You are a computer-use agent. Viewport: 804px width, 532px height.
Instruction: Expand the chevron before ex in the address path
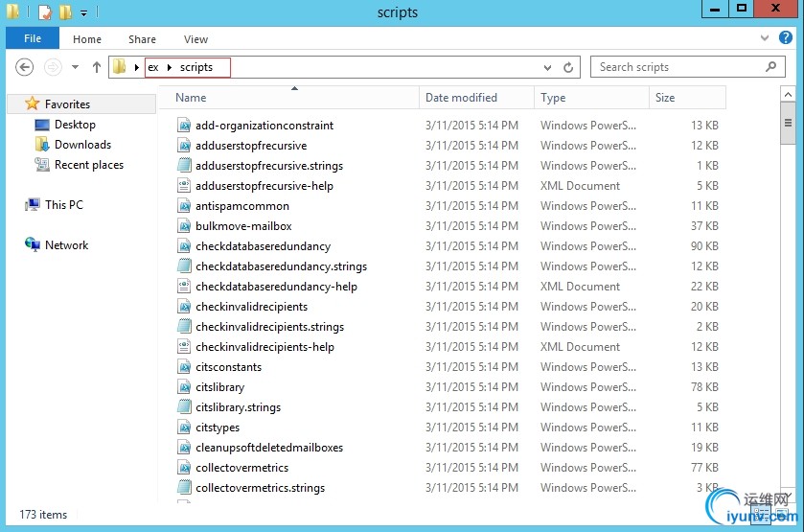(x=136, y=67)
